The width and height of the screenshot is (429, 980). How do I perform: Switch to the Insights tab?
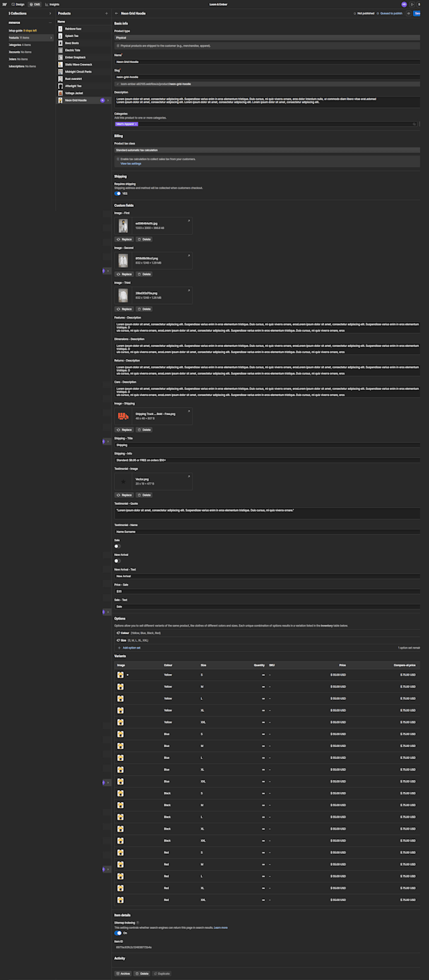52,4
